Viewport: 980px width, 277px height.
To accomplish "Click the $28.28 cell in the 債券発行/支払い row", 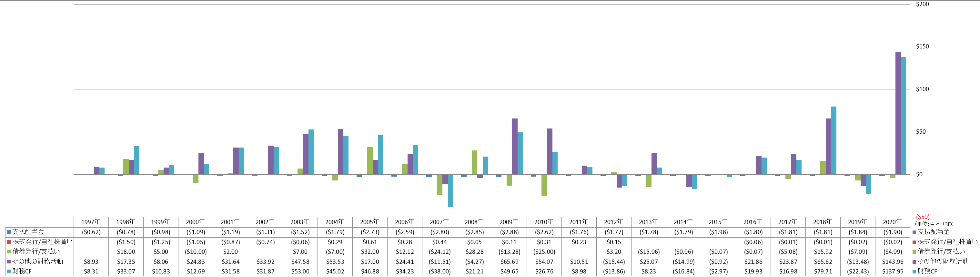I will 474,252.
